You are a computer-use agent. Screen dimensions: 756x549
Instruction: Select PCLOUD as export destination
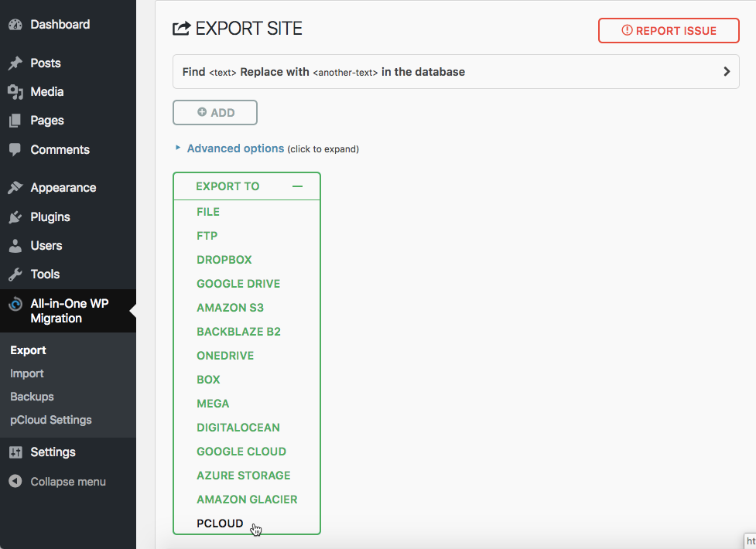click(220, 523)
